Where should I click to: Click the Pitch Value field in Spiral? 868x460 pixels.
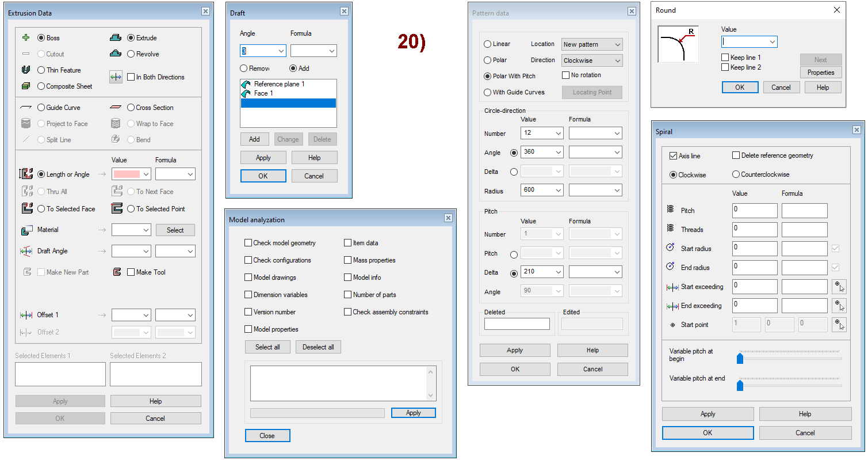coord(755,211)
